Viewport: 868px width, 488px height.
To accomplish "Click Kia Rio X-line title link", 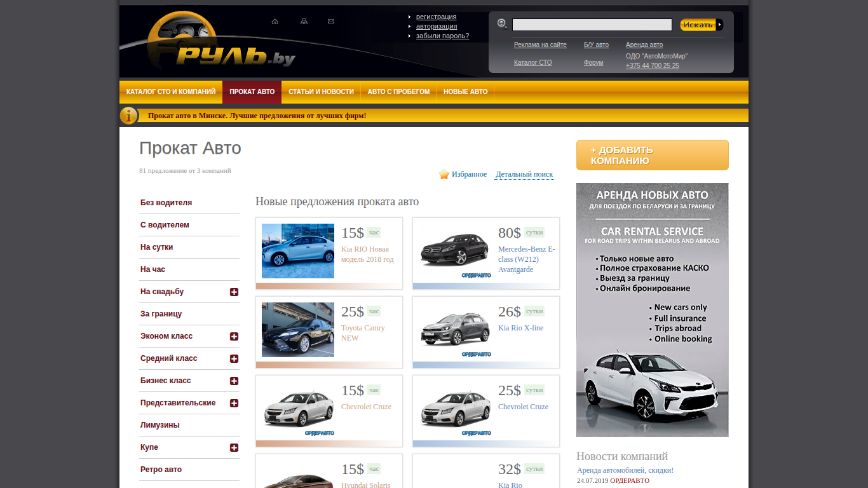I will point(520,328).
